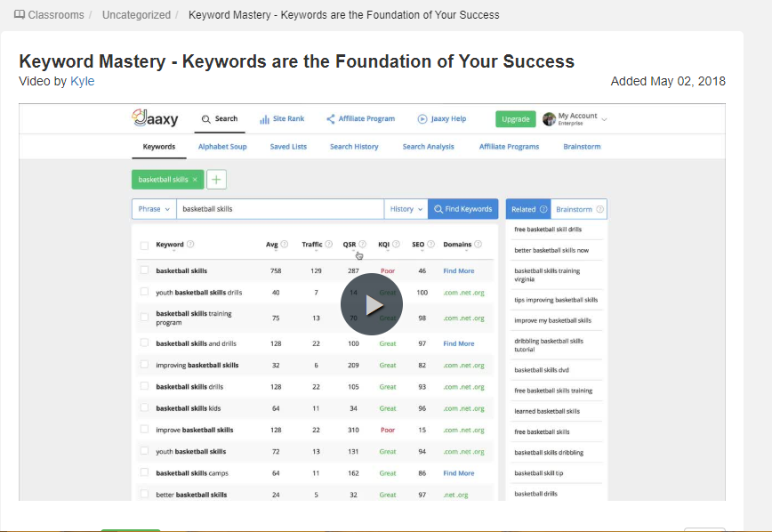Click the Keyword column help icon
Image resolution: width=772 pixels, height=532 pixels.
190,244
